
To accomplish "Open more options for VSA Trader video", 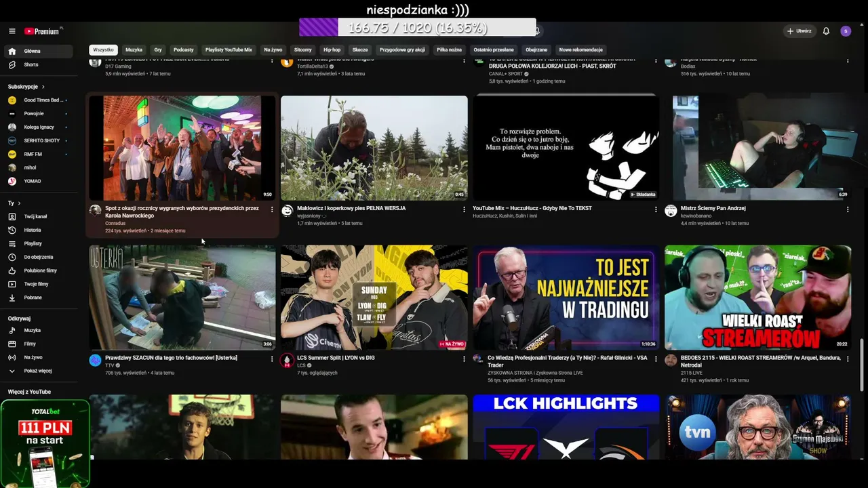I will point(656,359).
